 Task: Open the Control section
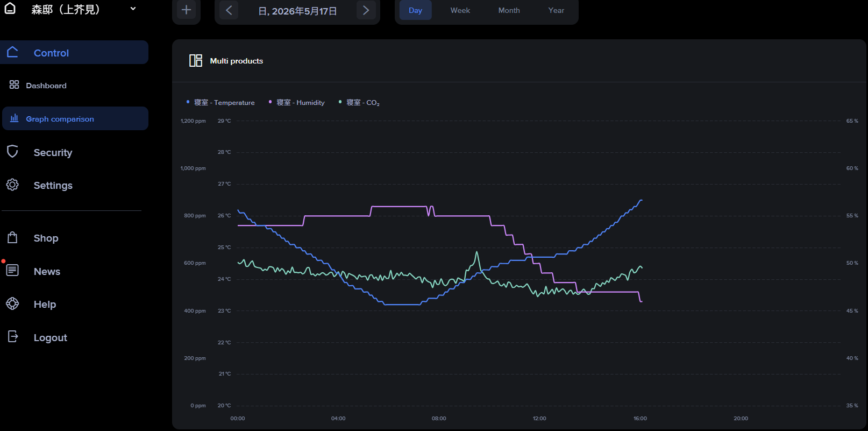[74, 52]
